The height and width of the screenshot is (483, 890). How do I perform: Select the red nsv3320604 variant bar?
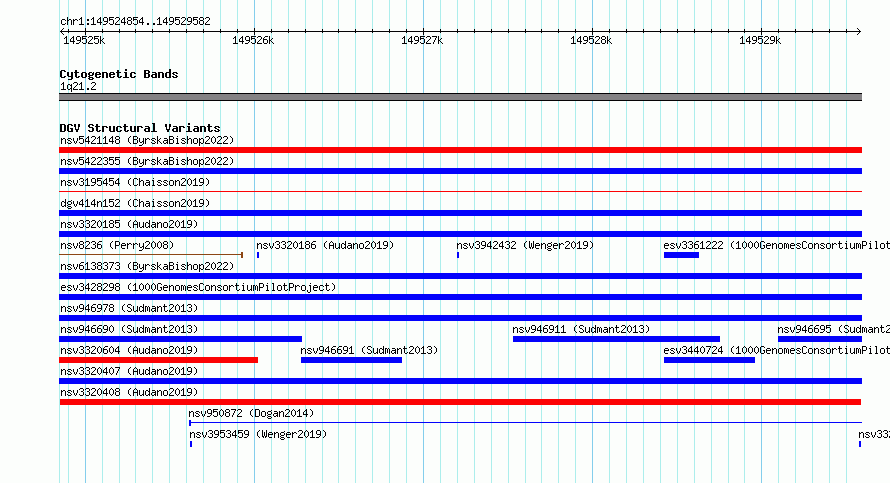(158, 360)
